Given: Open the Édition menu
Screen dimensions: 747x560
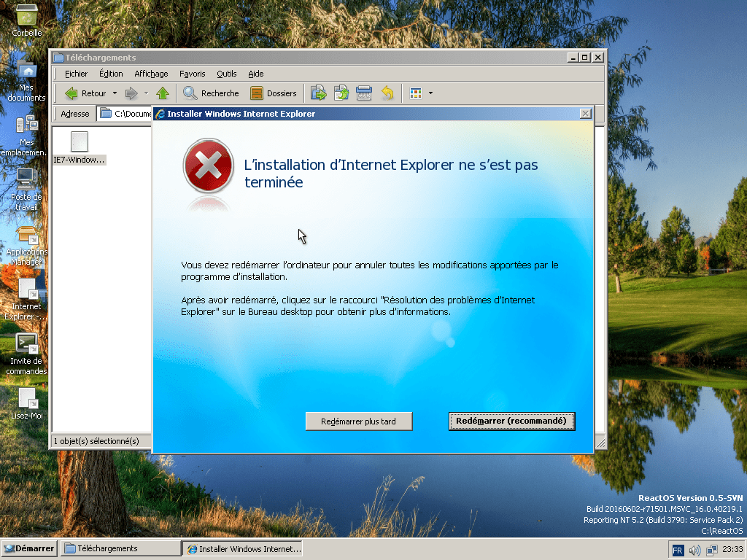Looking at the screenshot, I should 111,74.
